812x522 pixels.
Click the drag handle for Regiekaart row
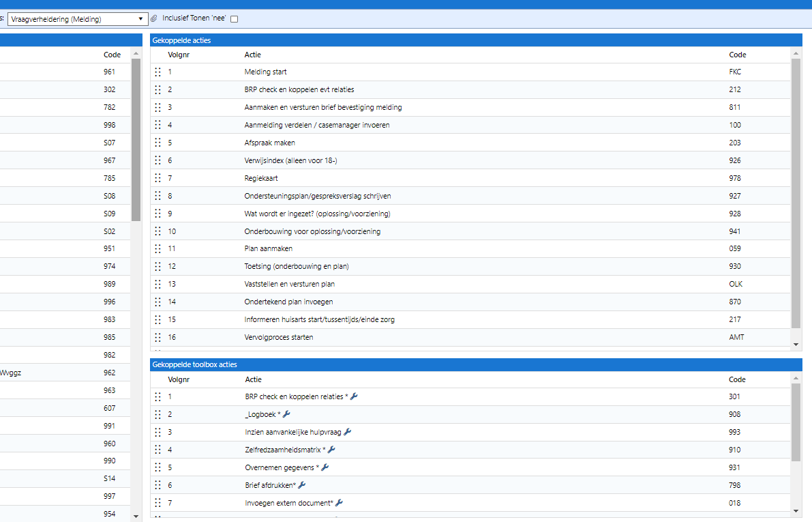157,178
